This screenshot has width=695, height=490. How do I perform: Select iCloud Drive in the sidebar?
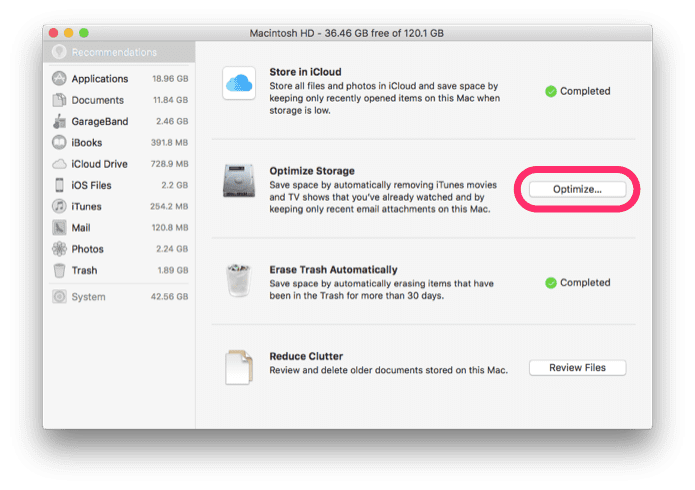coord(120,164)
